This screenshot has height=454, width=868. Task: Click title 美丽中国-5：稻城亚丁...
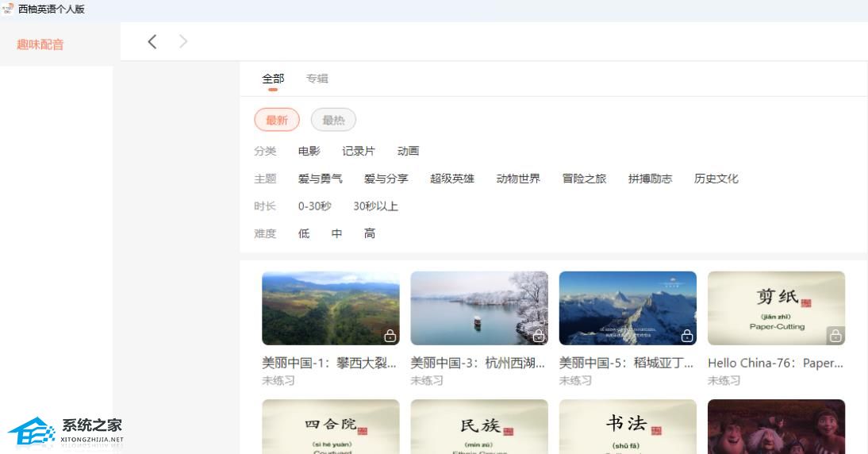[626, 364]
